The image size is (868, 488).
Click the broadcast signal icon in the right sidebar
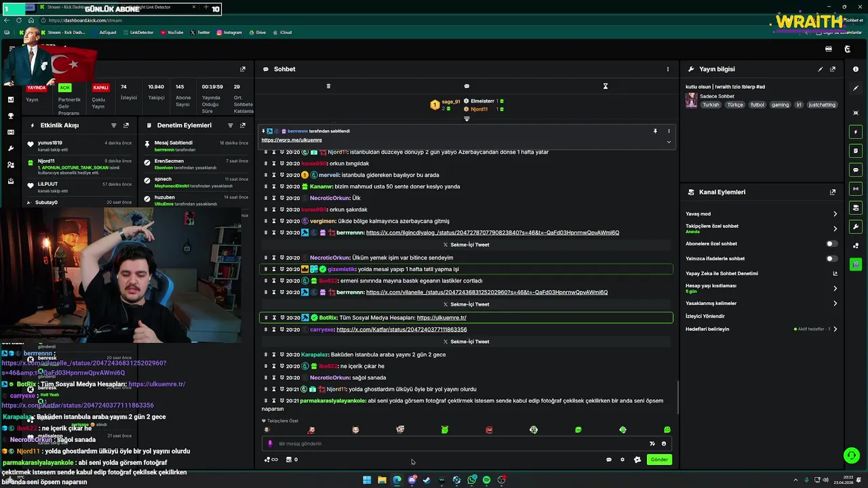856,188
